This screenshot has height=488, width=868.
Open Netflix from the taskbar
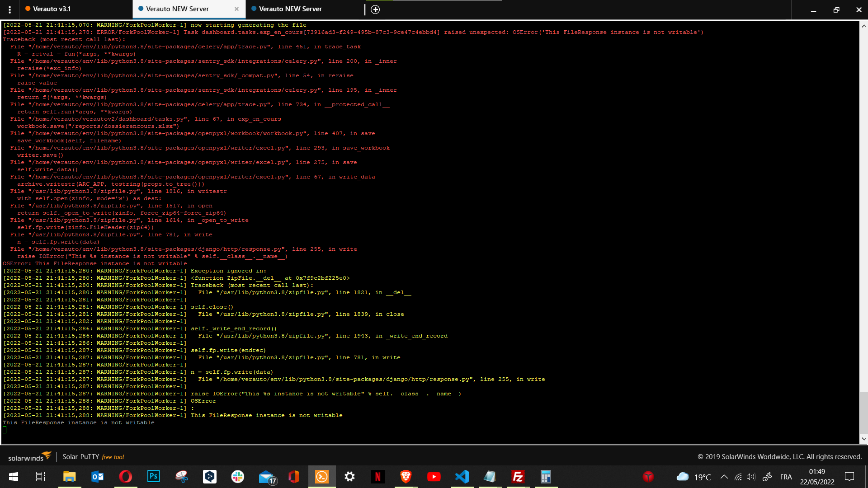point(377,477)
